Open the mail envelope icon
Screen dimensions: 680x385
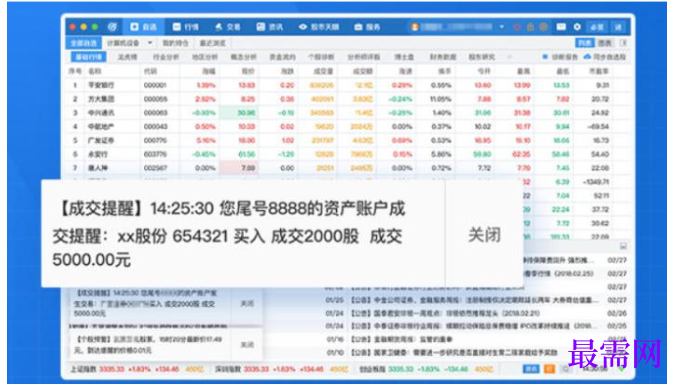[x=561, y=27]
